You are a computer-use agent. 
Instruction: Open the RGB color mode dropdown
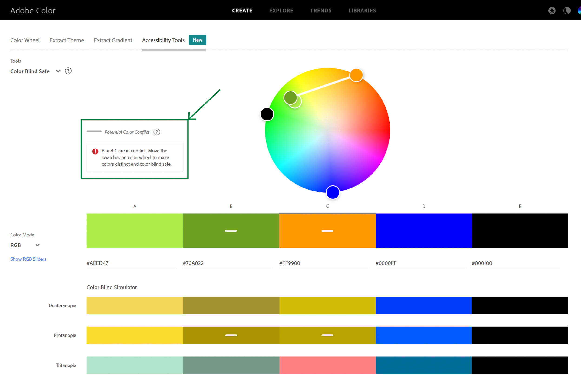point(37,245)
